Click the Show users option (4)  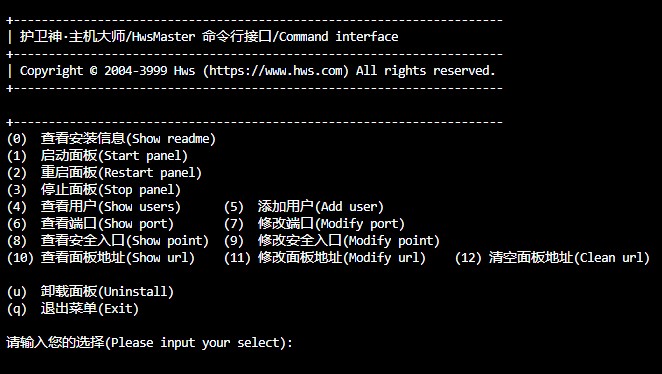(x=94, y=206)
